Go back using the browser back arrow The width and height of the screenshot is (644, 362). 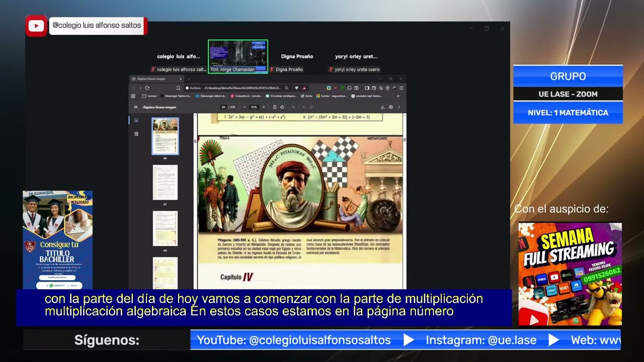(134, 88)
